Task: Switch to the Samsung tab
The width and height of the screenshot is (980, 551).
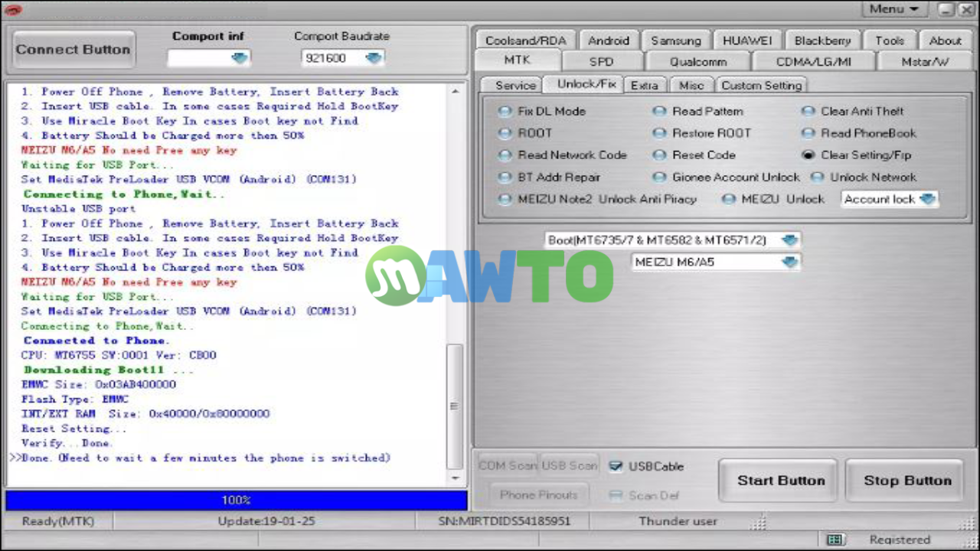Action: coord(675,41)
